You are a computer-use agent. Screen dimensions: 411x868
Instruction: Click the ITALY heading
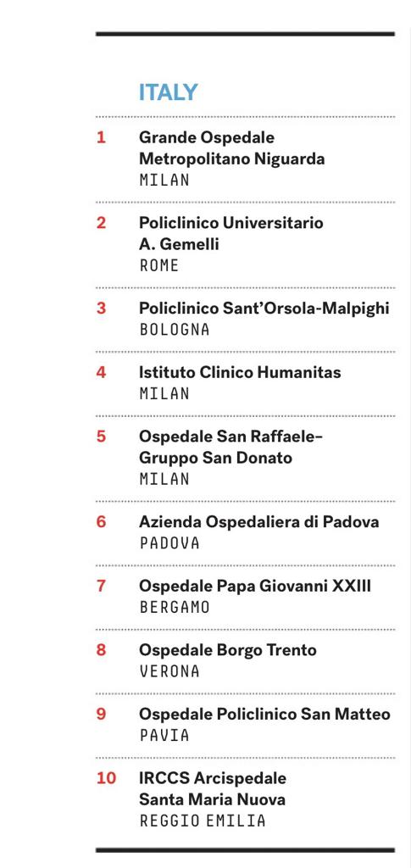(x=168, y=92)
